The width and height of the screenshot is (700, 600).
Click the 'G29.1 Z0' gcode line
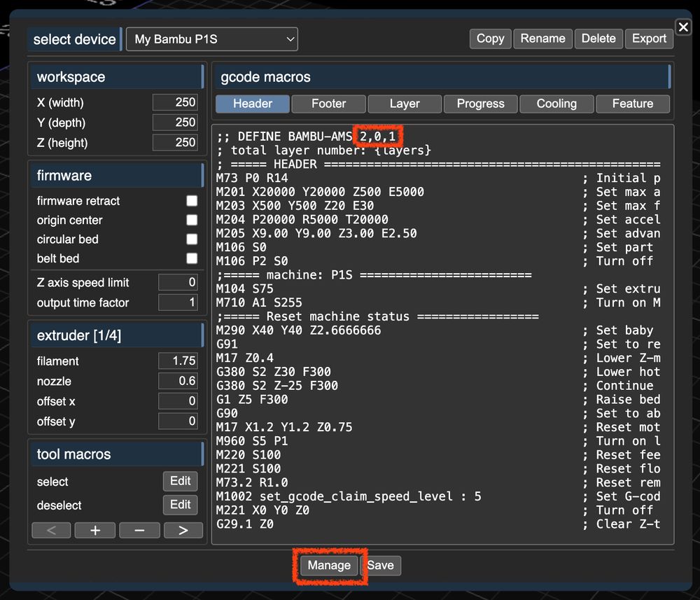(245, 524)
